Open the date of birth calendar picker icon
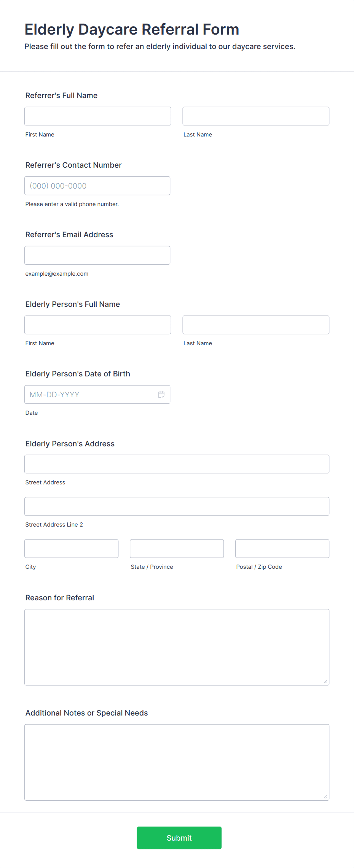Screen dimensions: 354x868 click(x=161, y=395)
